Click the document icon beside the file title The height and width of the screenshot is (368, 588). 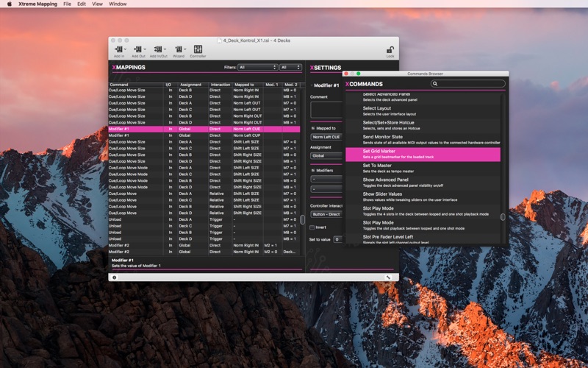tap(219, 40)
